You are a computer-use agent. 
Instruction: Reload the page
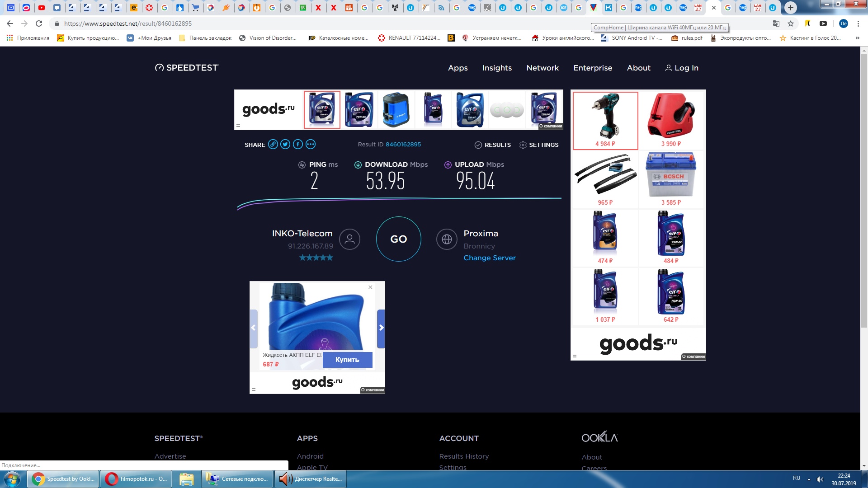pyautogui.click(x=39, y=23)
